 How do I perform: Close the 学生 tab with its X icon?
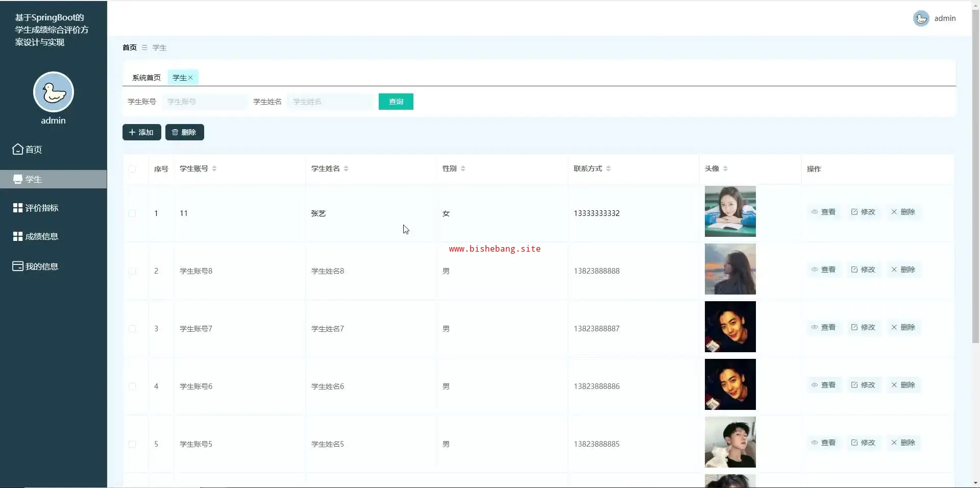[190, 78]
